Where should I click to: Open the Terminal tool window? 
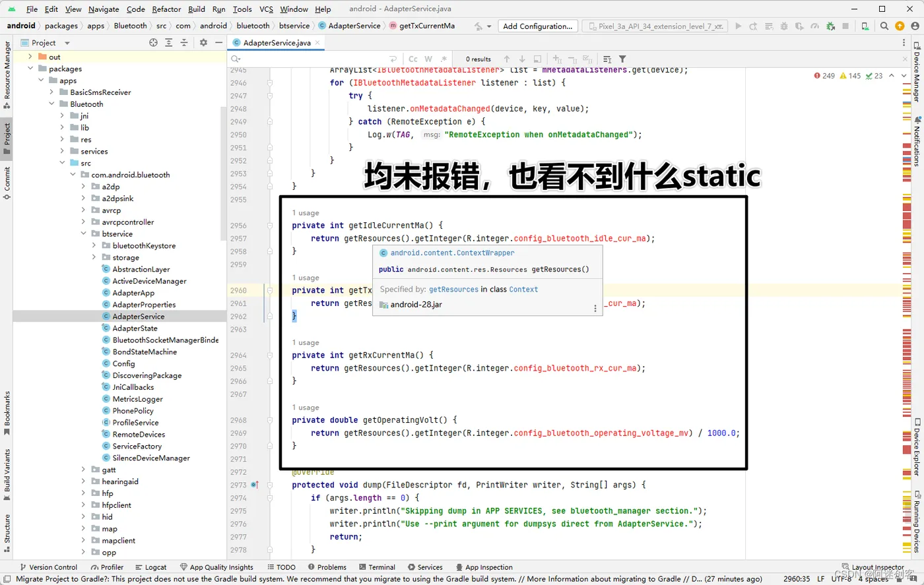click(x=377, y=567)
